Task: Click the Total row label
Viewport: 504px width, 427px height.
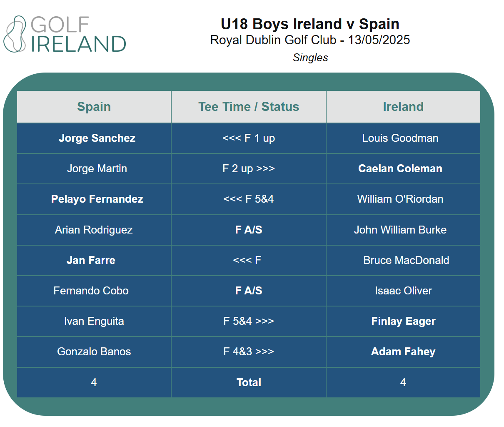Action: [249, 382]
